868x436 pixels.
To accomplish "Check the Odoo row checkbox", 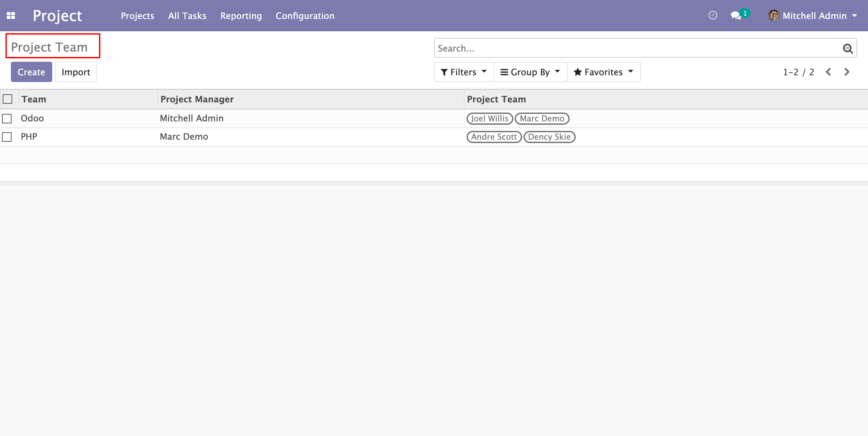I will click(7, 118).
